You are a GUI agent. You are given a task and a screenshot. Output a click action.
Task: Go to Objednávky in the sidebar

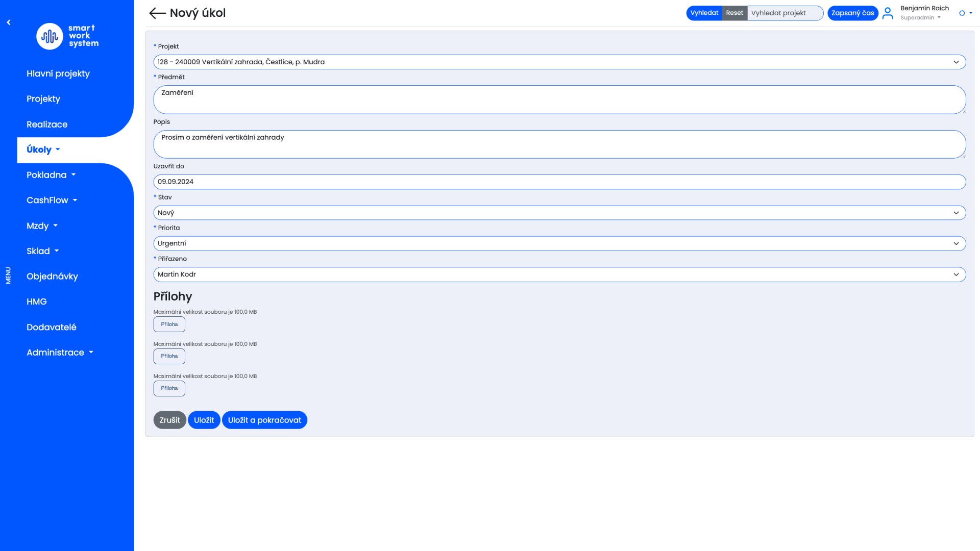[x=52, y=277]
